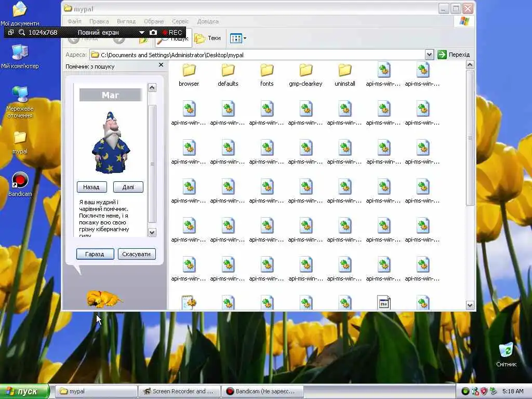This screenshot has width=532, height=399.
Task: Open the Файл menu
Action: [x=74, y=21]
